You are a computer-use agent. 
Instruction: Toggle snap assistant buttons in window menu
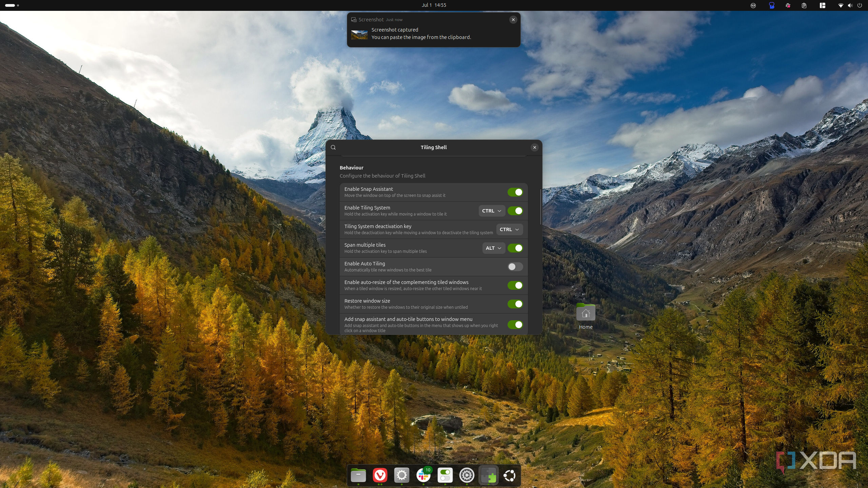[x=515, y=325]
